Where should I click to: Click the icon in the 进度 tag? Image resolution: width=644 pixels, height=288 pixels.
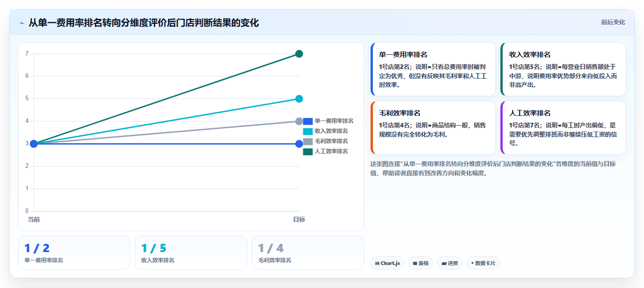444,264
